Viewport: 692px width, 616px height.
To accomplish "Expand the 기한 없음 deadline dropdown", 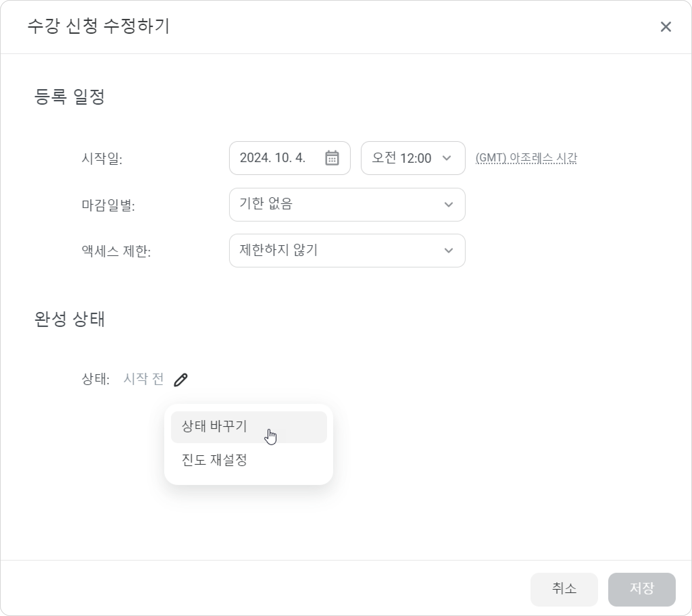I will [347, 204].
